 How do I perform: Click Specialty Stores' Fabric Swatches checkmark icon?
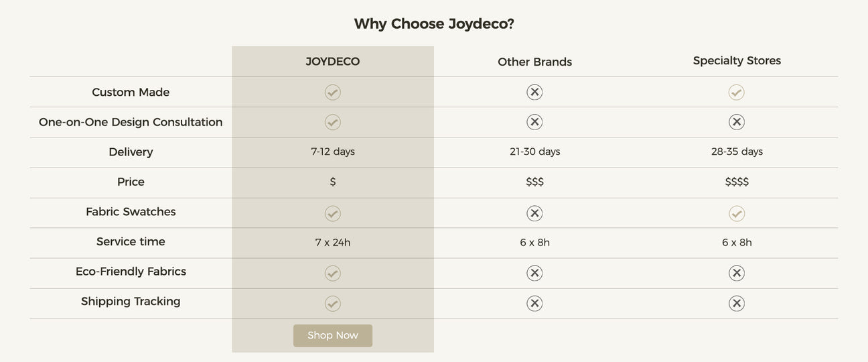coord(737,214)
